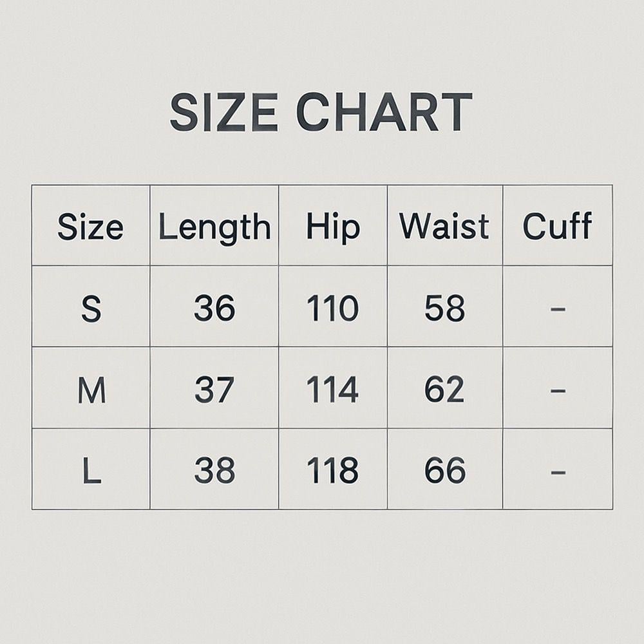The width and height of the screenshot is (644, 644).
Task: Select the waist value 58
Action: click(444, 309)
